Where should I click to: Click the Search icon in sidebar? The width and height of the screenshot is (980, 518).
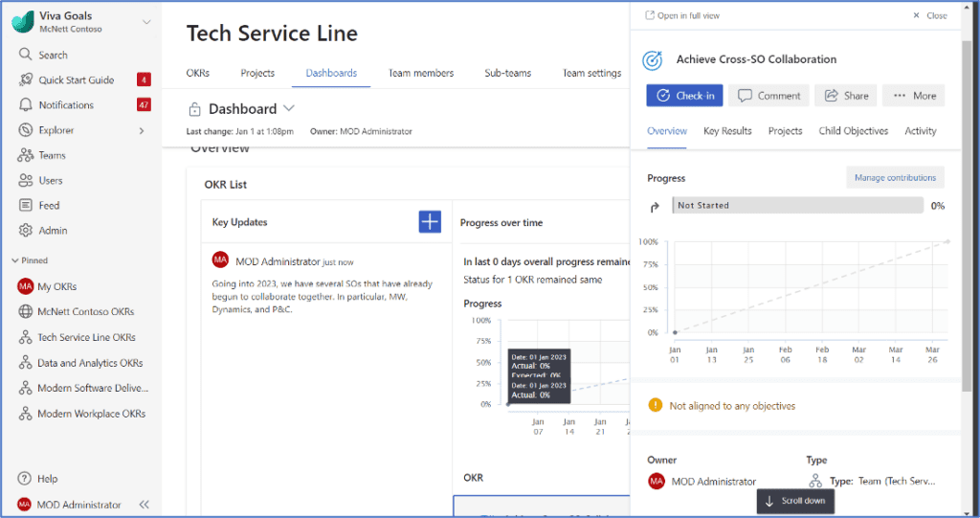26,55
